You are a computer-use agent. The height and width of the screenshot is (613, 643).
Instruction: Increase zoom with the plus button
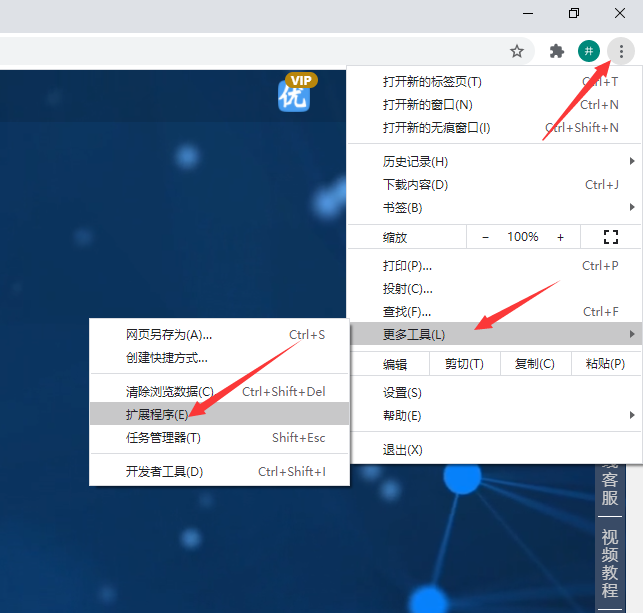tap(560, 237)
